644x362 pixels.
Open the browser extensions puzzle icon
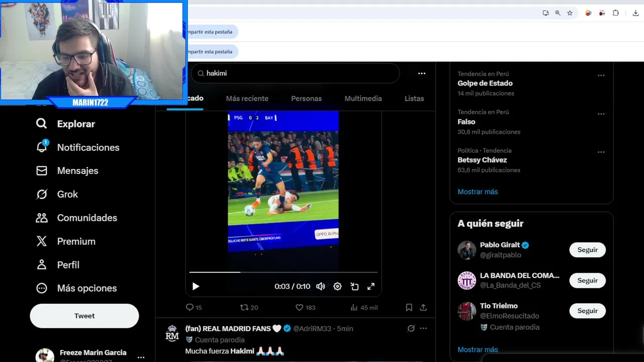point(616,13)
